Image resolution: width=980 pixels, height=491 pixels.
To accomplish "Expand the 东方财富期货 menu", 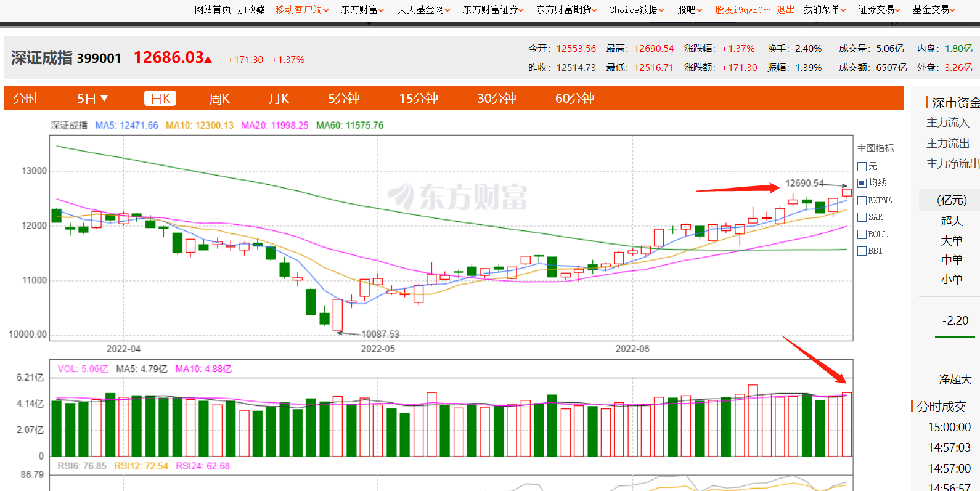I will 566,9.
